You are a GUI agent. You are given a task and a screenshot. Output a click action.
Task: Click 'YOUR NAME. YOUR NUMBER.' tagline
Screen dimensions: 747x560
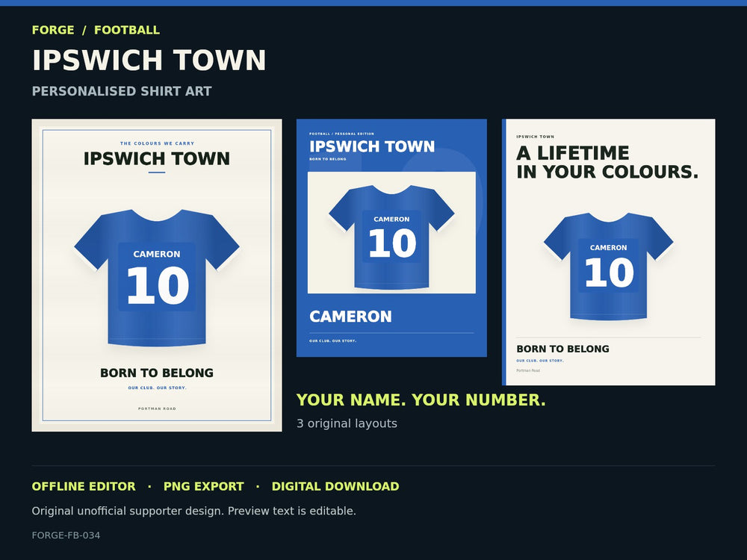pyautogui.click(x=421, y=400)
